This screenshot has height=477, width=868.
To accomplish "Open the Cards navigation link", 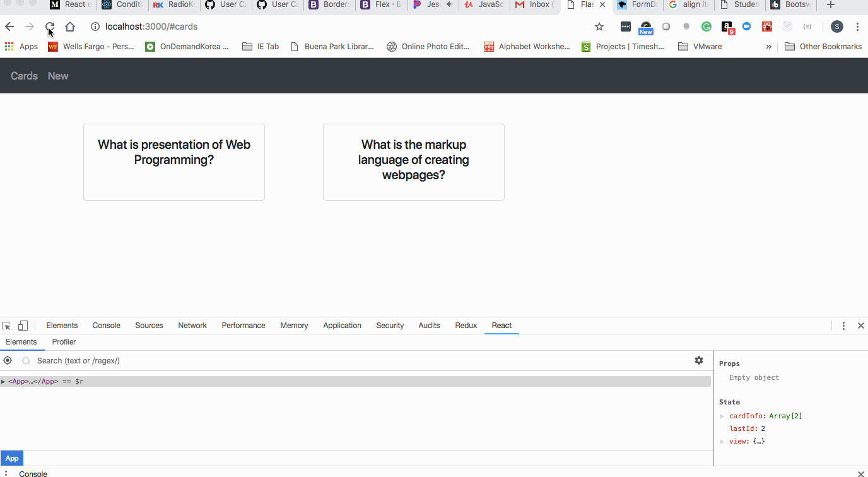I will click(24, 76).
